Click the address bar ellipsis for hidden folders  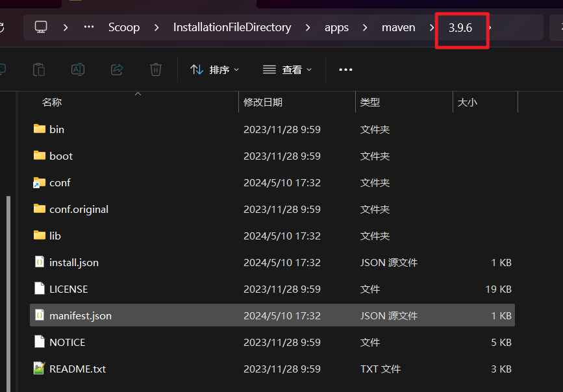pyautogui.click(x=89, y=27)
